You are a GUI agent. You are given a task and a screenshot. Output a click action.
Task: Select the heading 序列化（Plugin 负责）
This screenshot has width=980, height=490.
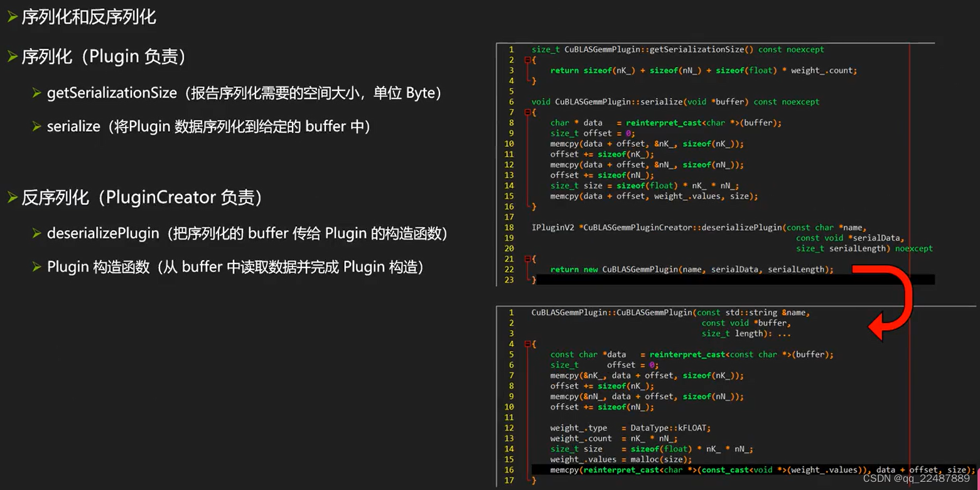click(x=104, y=56)
